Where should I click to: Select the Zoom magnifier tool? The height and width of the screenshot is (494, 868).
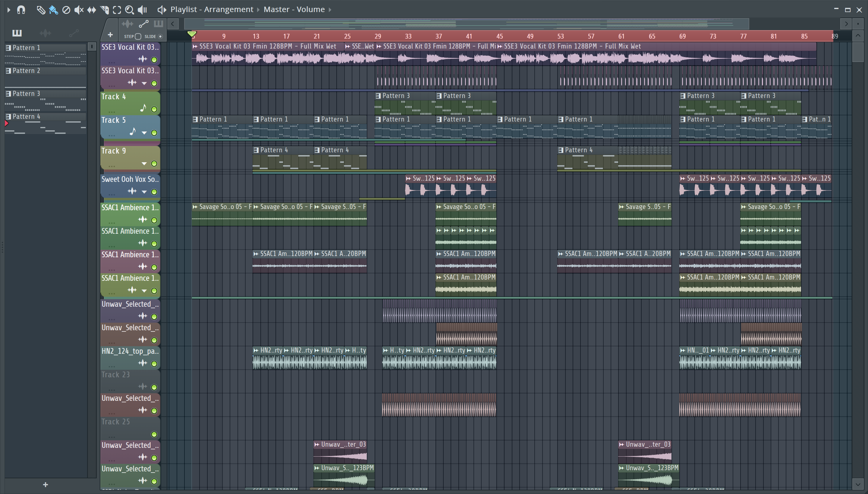130,10
